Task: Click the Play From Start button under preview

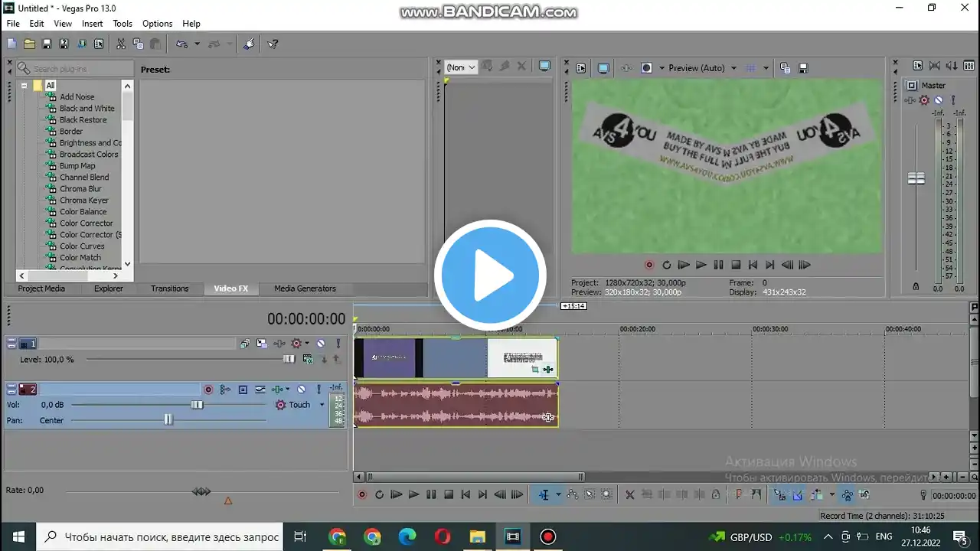Action: pos(684,265)
